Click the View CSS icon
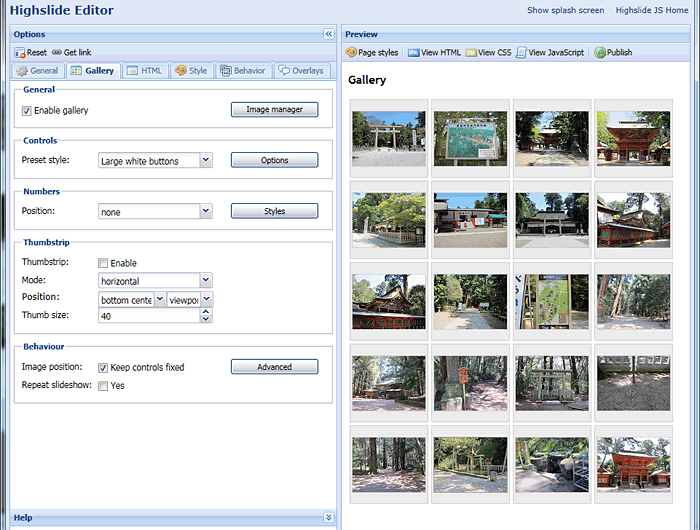This screenshot has width=700, height=530. click(x=471, y=53)
